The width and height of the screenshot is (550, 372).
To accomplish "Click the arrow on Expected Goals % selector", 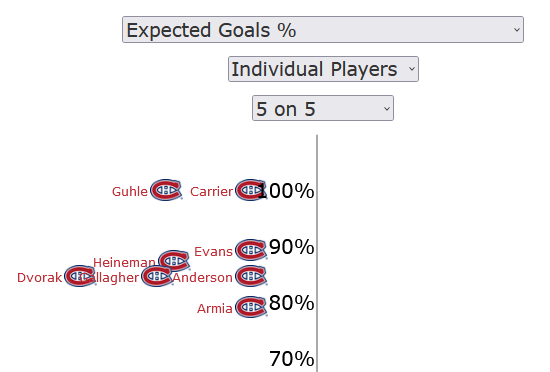I will click(516, 30).
